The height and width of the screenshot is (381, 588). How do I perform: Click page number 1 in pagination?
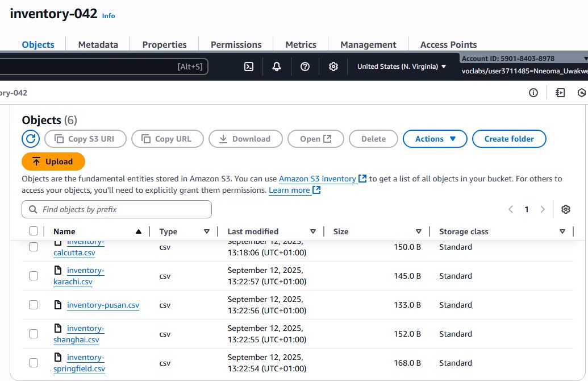tap(527, 209)
